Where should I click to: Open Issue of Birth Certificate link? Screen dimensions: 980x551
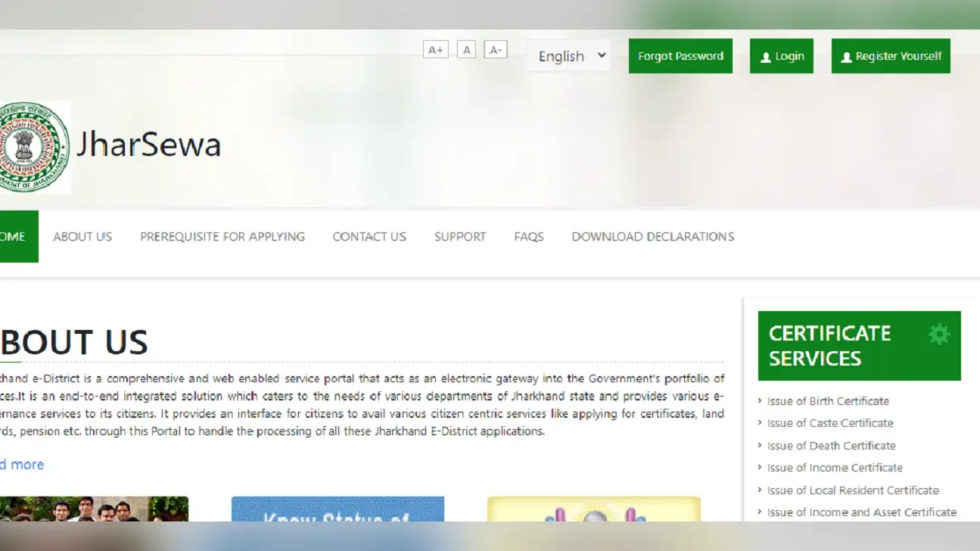pyautogui.click(x=828, y=401)
